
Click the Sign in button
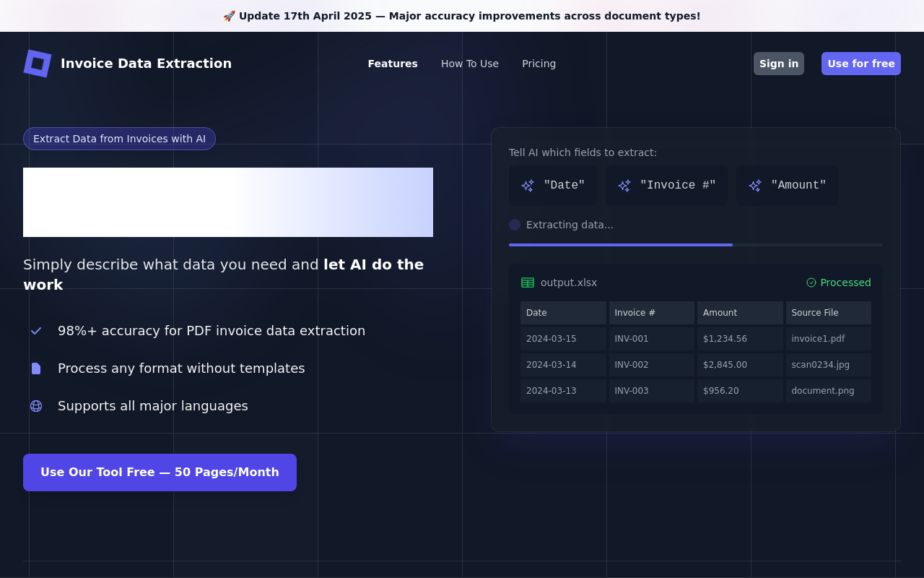click(779, 64)
